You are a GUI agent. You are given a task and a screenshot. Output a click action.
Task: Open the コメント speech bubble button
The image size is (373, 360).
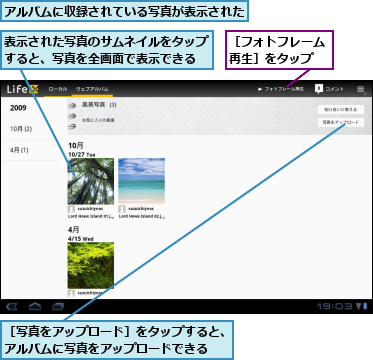tap(329, 89)
